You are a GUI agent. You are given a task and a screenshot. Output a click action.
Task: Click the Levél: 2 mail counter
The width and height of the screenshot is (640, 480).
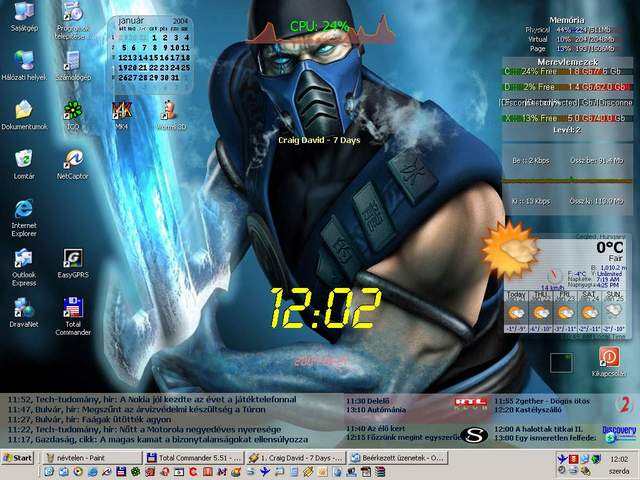567,130
